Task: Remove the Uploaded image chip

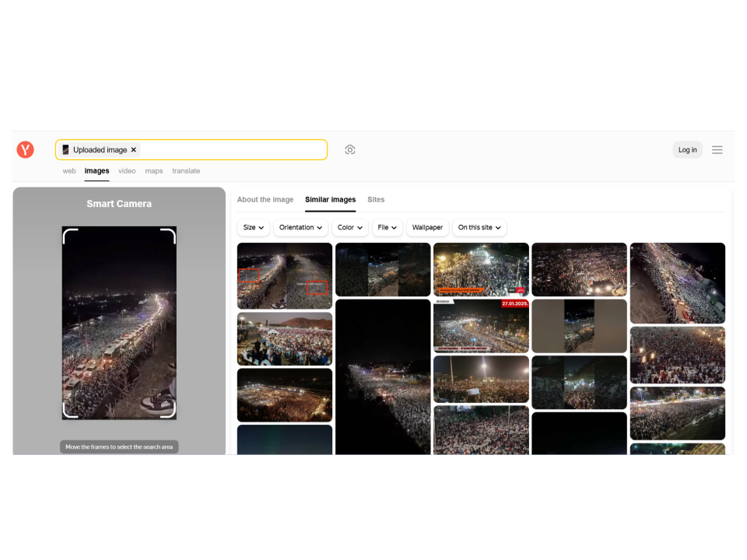Action: (x=134, y=150)
